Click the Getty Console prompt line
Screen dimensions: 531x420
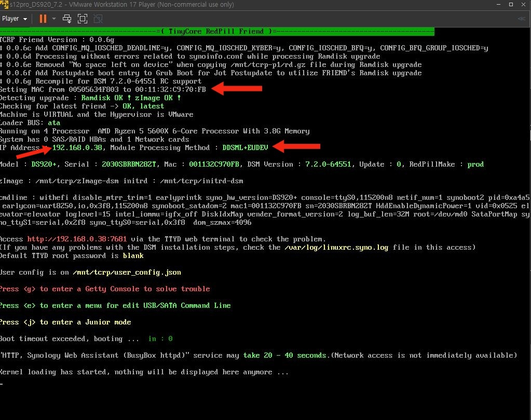point(105,289)
